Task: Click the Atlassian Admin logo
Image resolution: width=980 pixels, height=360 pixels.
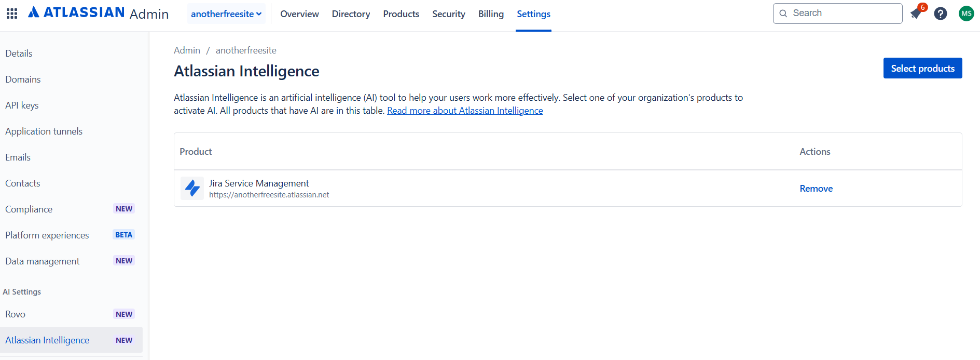Action: tap(99, 13)
